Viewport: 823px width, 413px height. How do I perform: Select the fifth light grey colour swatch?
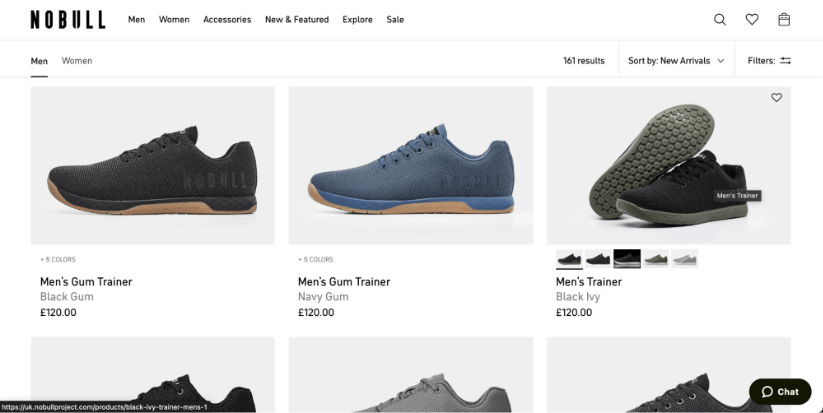(x=685, y=259)
